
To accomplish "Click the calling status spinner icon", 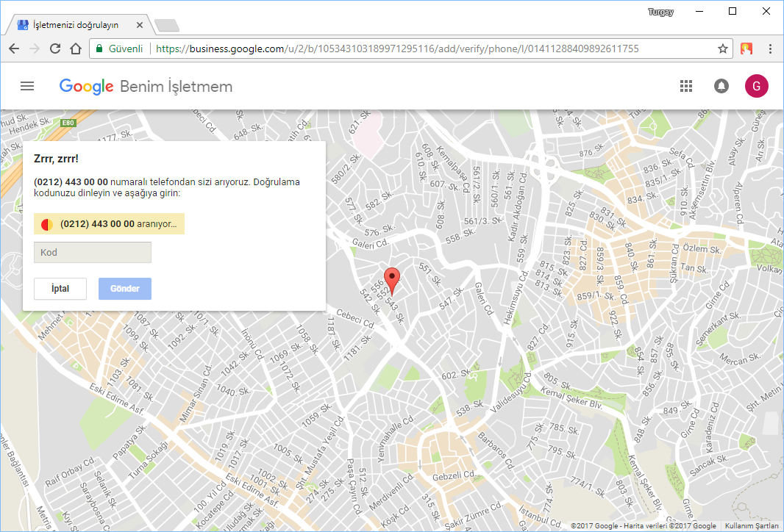I will 47,224.
